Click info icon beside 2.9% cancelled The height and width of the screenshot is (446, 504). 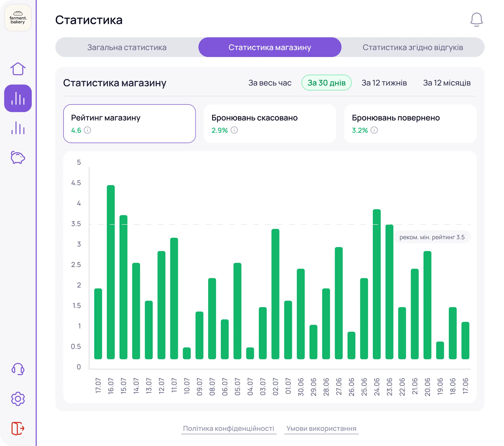(x=234, y=130)
